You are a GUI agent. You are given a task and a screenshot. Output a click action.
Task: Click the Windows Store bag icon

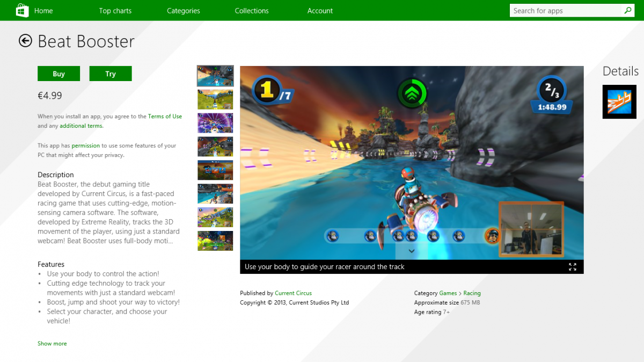pyautogui.click(x=23, y=10)
